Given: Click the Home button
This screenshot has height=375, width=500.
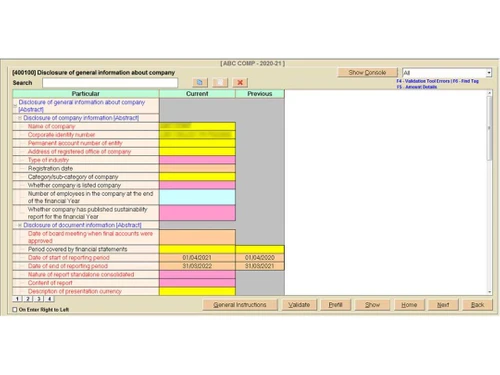Looking at the screenshot, I should pos(409,305).
